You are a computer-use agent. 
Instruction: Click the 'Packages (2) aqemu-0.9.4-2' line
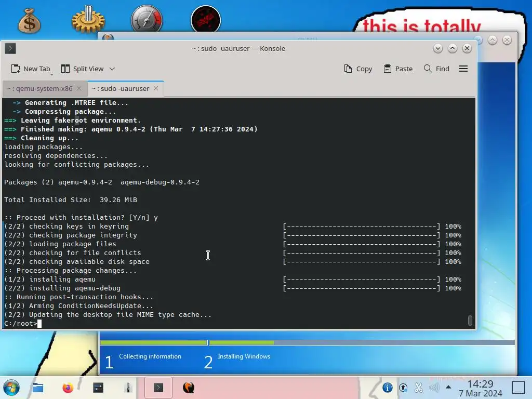click(102, 182)
